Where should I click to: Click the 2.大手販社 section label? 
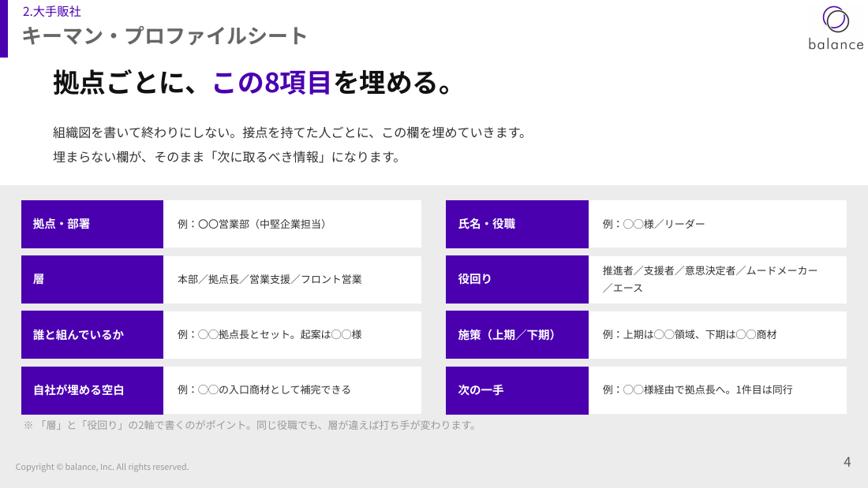tap(51, 12)
